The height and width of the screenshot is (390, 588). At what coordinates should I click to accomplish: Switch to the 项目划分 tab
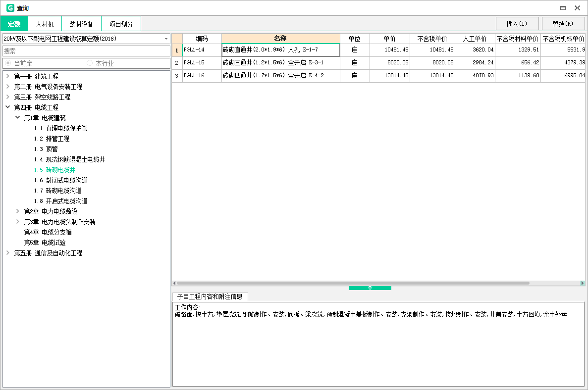click(x=121, y=24)
